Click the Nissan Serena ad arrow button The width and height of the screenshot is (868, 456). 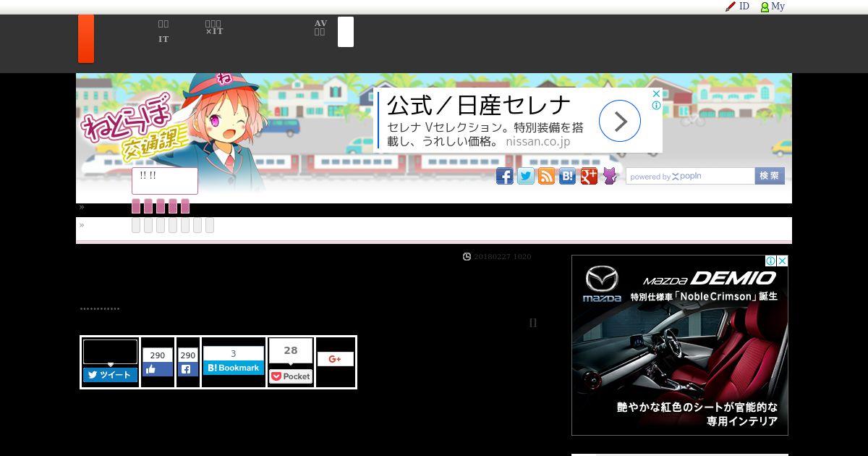[x=620, y=121]
